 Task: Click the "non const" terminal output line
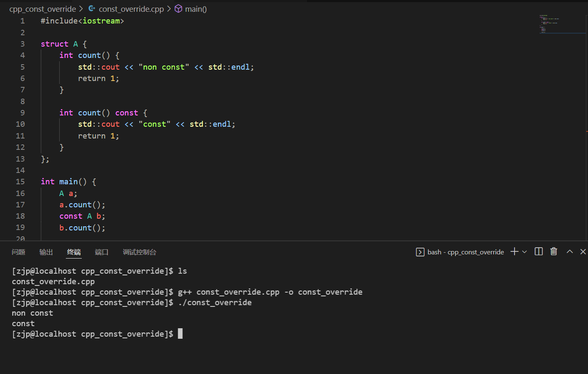pos(32,313)
